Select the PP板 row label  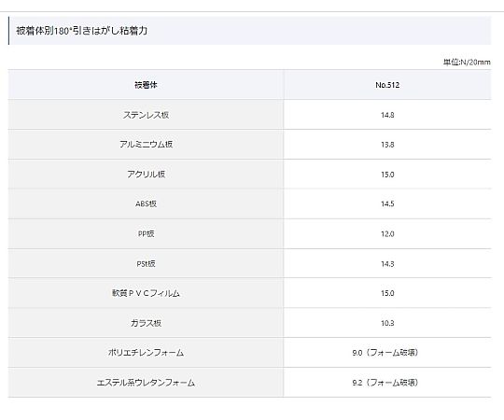(146, 233)
